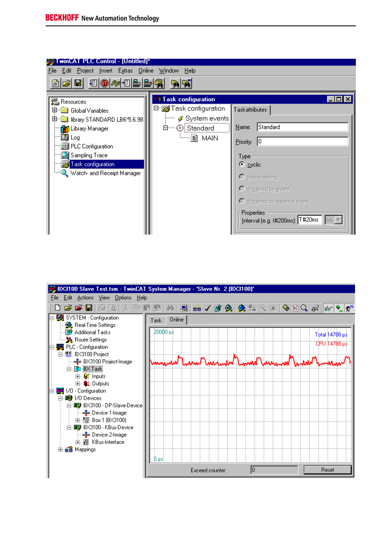Click New file icon in PLC Control toolbar
Screen dimensions: 392x555
click(55, 83)
